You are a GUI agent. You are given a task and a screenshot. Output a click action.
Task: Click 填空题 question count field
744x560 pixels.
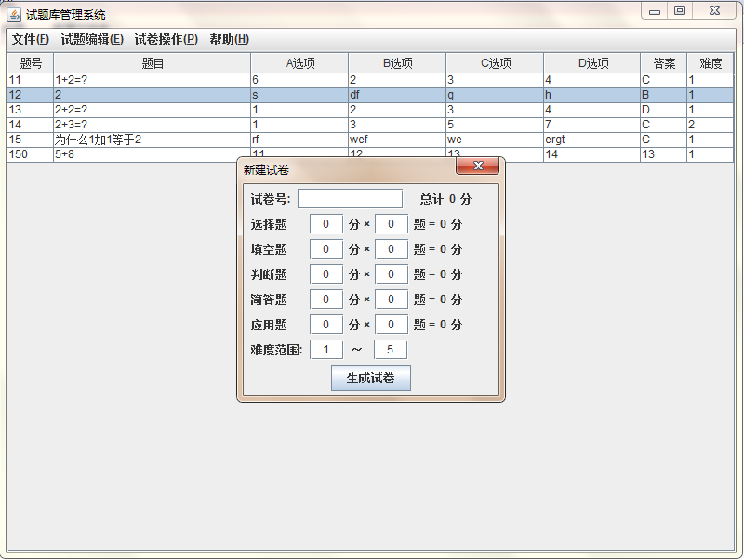391,249
